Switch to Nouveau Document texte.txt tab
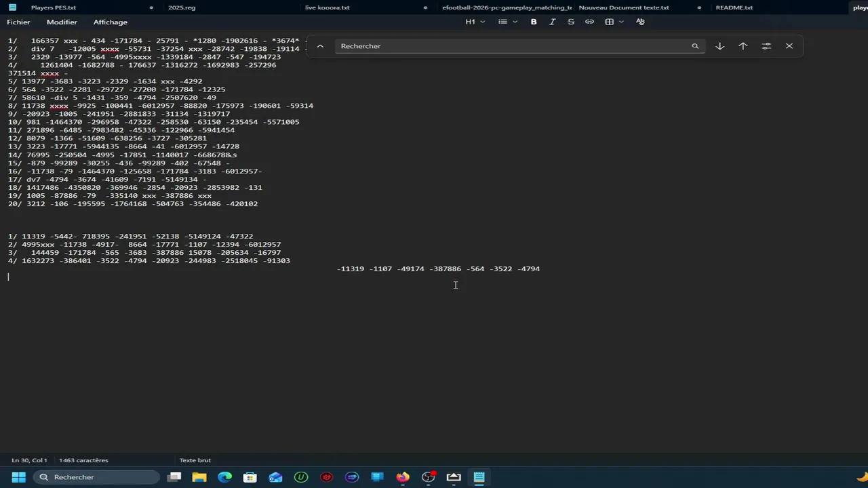Image resolution: width=868 pixels, height=488 pixels. (624, 7)
